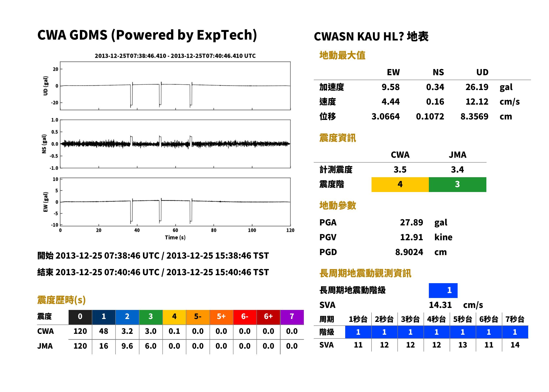Viewport: 549px width, 392px height.
Task: Click the green JMA intensity level 3 cell
Action: tap(458, 185)
